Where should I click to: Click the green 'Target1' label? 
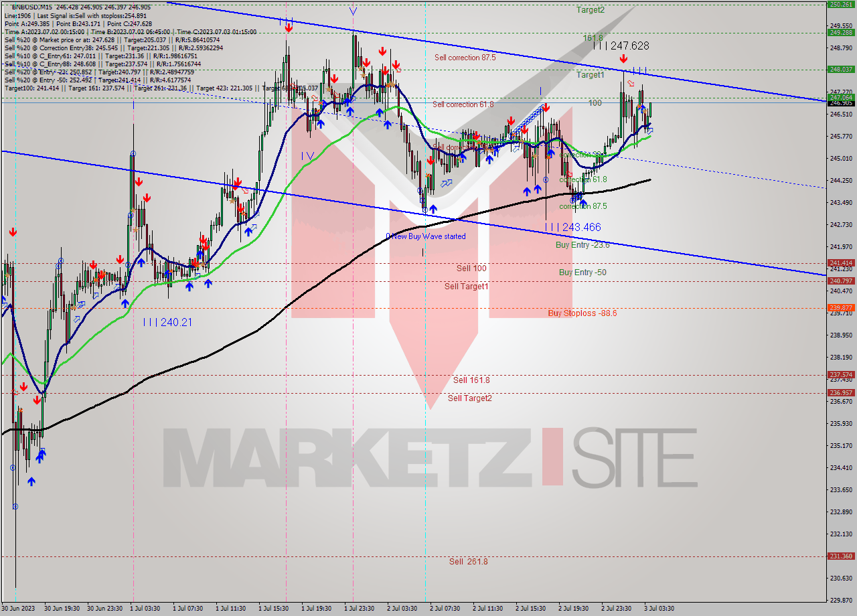coord(591,75)
